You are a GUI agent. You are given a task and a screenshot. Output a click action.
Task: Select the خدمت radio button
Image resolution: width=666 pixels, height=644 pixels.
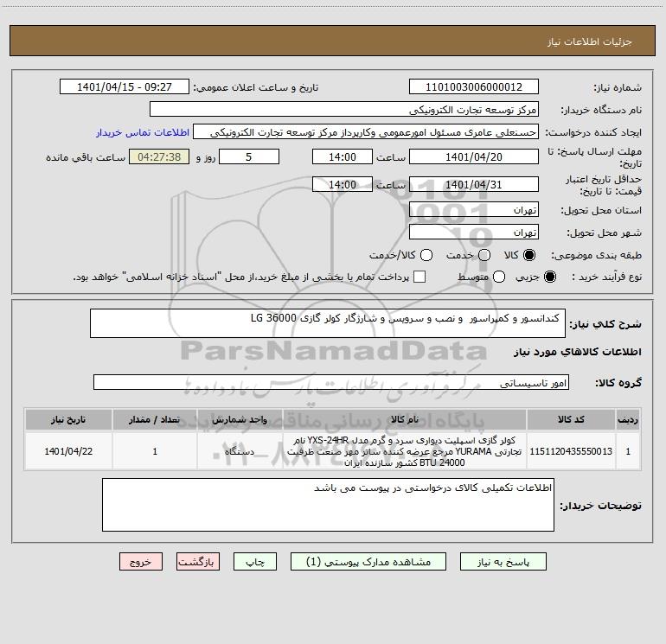[484, 255]
